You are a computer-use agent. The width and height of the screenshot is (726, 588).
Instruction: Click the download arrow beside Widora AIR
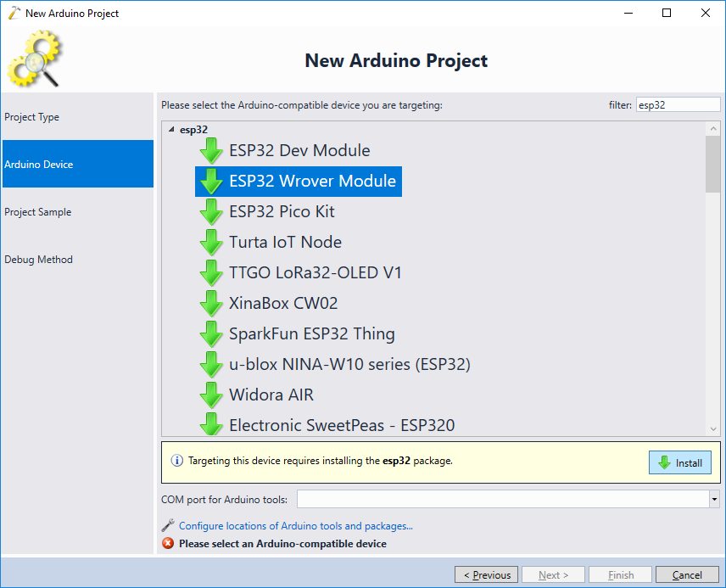coord(211,395)
